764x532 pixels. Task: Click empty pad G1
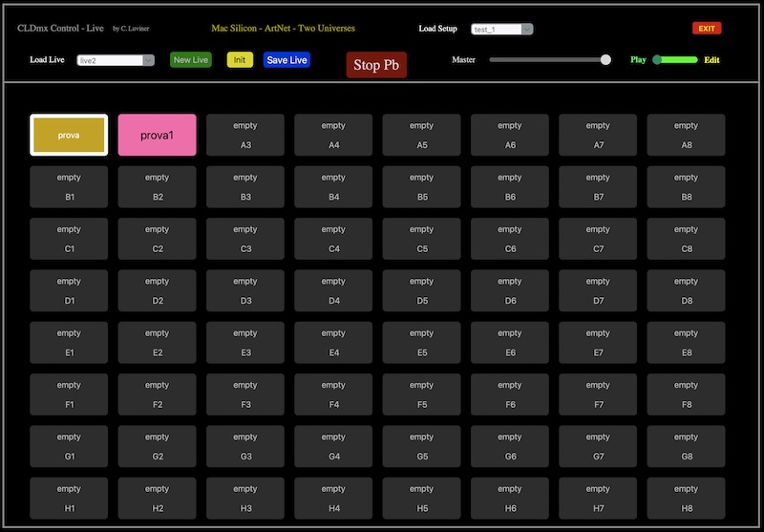click(x=69, y=446)
